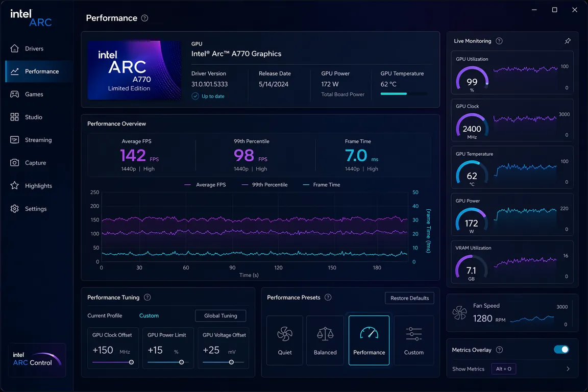
Task: Choose the Performance preset card
Action: point(369,340)
